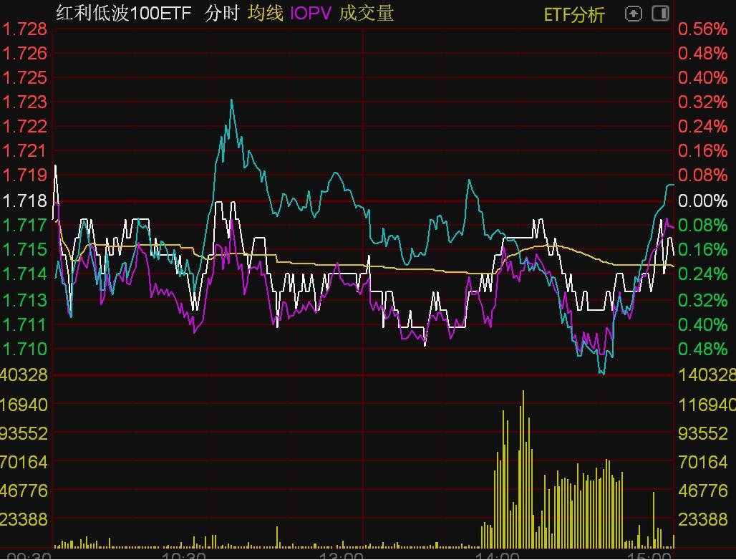The height and width of the screenshot is (560, 736).
Task: Click the IOPV legend label
Action: (311, 14)
